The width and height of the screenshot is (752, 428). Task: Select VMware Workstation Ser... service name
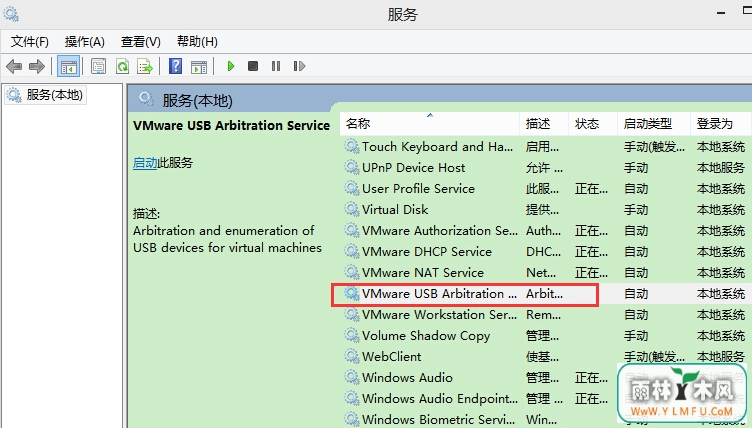(439, 315)
